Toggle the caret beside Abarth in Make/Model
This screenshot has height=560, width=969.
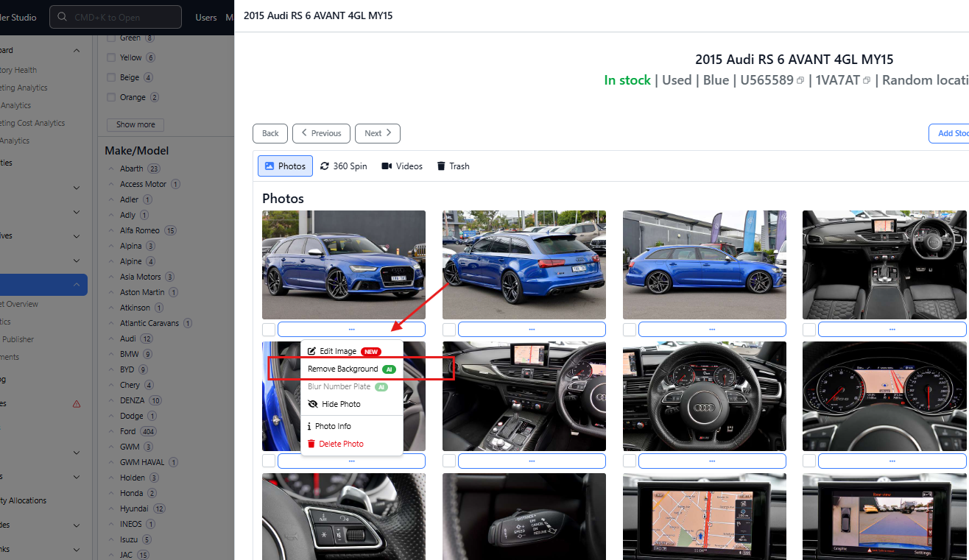pos(112,169)
